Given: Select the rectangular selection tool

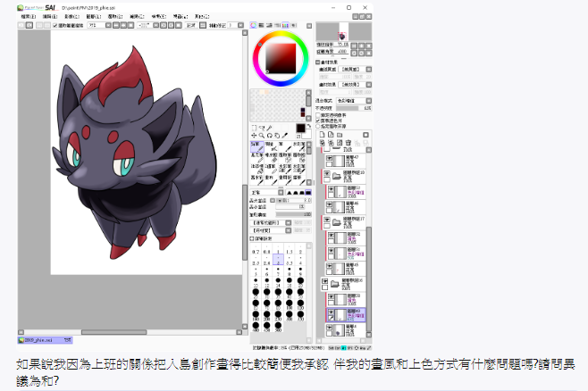Looking at the screenshot, I should click(254, 128).
